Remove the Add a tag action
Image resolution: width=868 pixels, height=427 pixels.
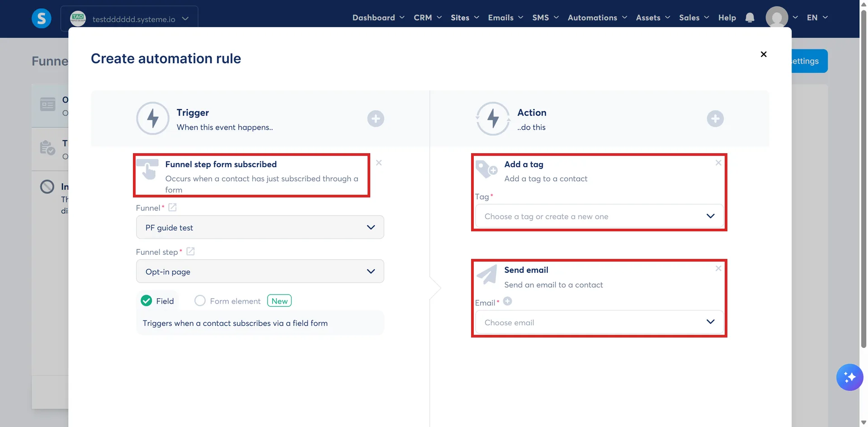[x=718, y=163]
